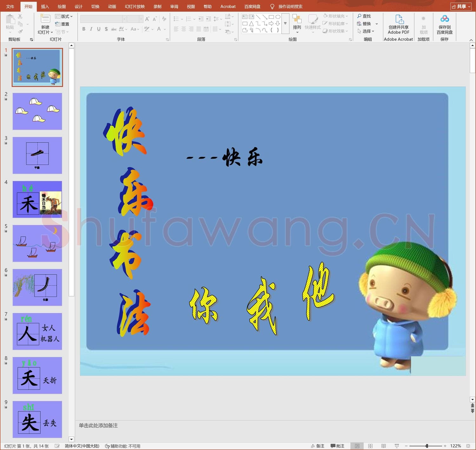Image resolution: width=476 pixels, height=450 pixels.
Task: Expand the shapes gallery More arrow
Action: [285, 23]
